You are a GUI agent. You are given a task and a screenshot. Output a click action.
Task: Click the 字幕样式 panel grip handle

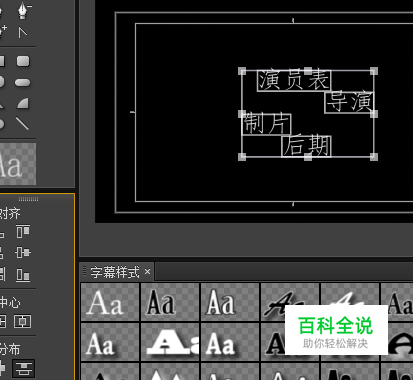[84, 271]
